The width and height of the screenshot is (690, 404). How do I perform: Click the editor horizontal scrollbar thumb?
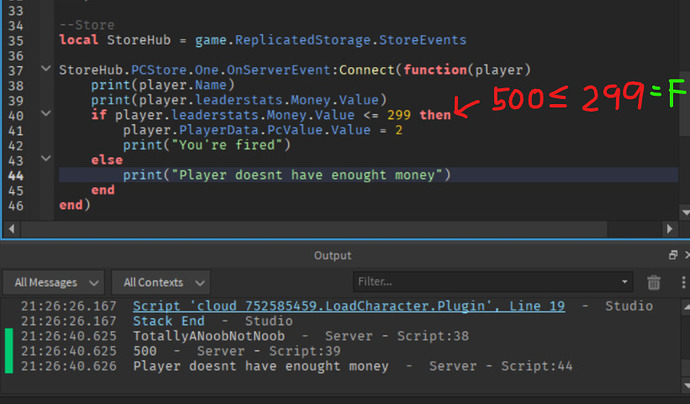[314, 229]
